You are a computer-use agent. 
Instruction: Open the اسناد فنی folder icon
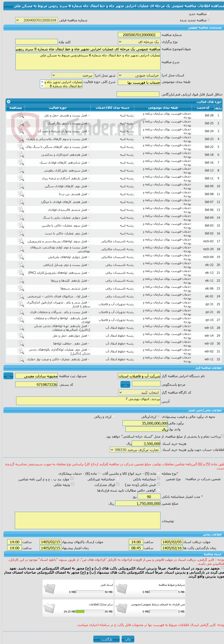(x=49, y=588)
